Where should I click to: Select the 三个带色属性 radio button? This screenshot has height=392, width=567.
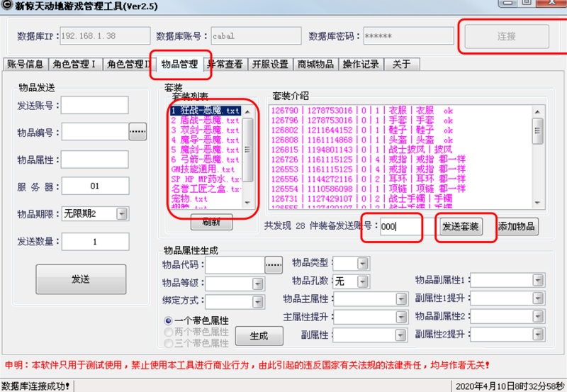tap(169, 343)
